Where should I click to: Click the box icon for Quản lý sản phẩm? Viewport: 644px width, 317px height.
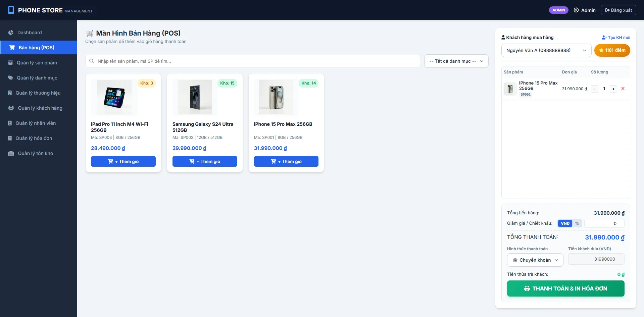pos(10,63)
